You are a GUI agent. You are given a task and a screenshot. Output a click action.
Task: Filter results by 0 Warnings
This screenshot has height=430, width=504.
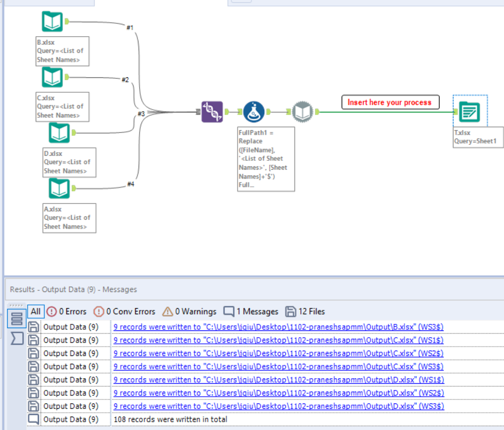pyautogui.click(x=189, y=312)
